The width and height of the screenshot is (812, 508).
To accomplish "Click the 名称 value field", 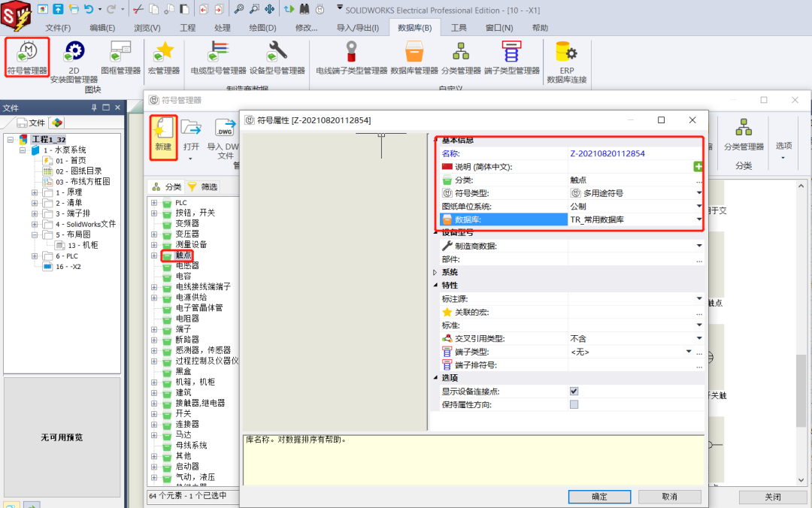I will click(x=635, y=153).
